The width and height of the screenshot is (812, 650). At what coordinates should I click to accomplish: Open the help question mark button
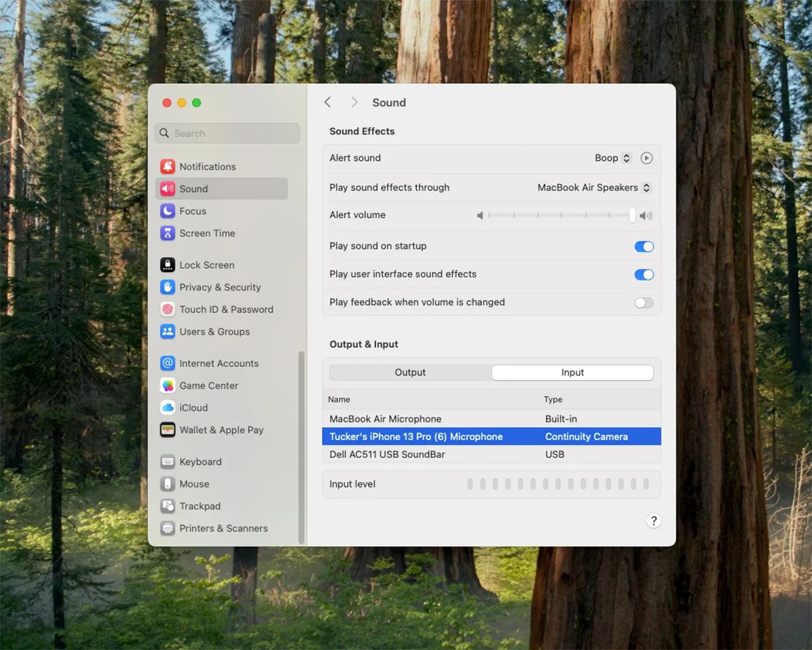[653, 521]
